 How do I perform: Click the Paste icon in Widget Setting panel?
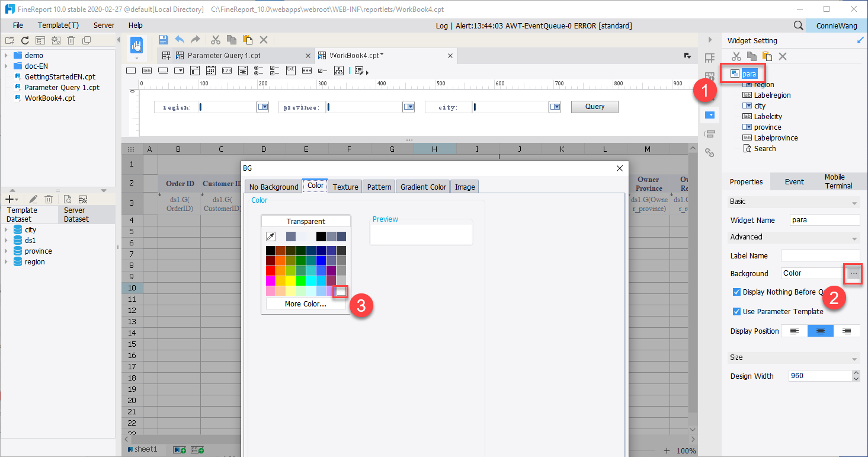point(766,56)
